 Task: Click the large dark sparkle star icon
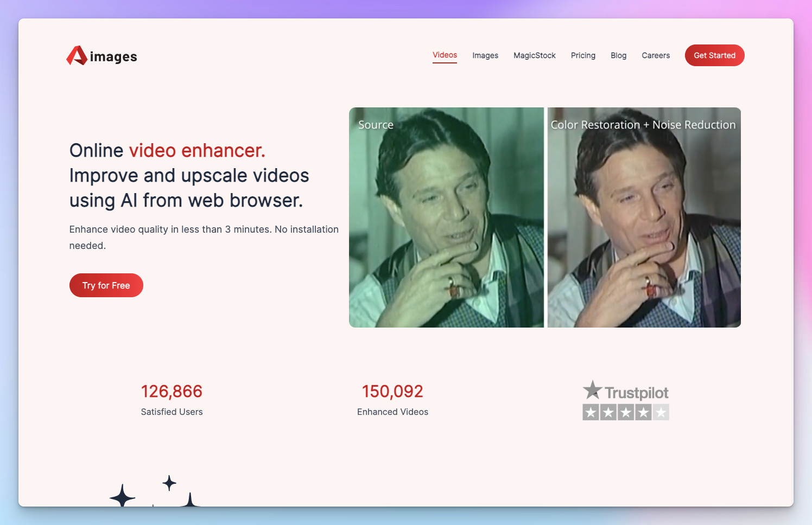click(x=122, y=495)
